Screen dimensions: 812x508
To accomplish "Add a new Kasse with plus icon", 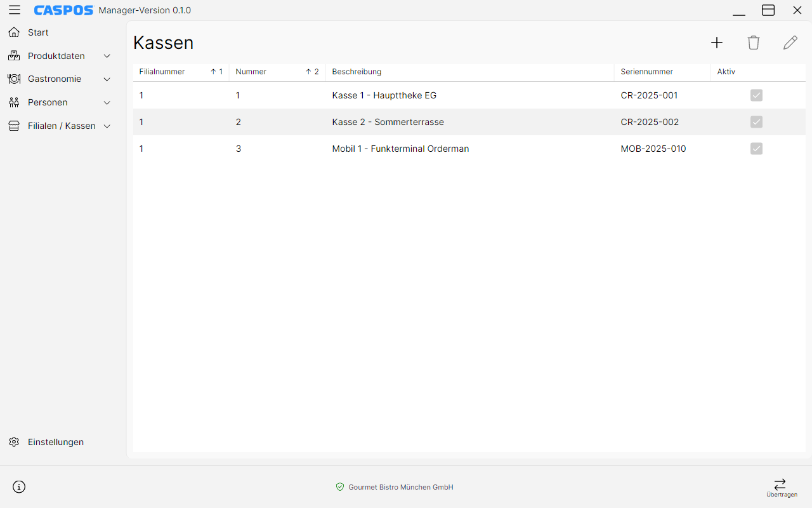I will (x=717, y=43).
